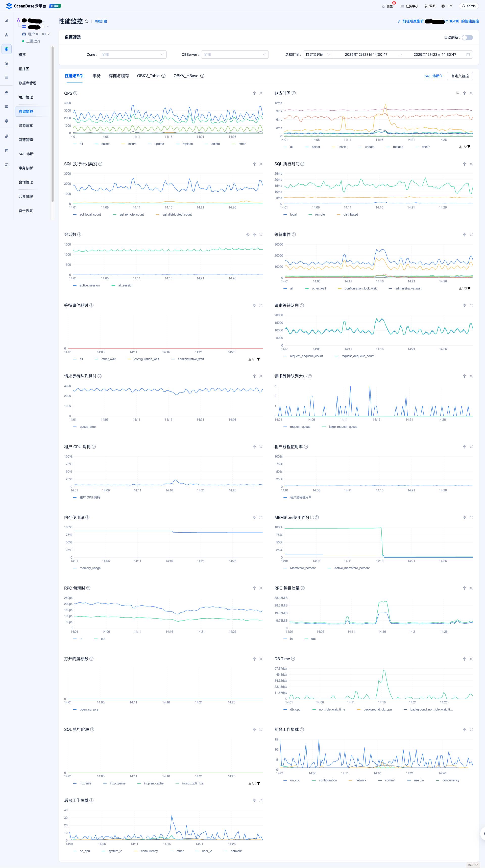Open 会话管理 in the side menu
Image resolution: width=485 pixels, height=868 pixels.
[x=26, y=182]
